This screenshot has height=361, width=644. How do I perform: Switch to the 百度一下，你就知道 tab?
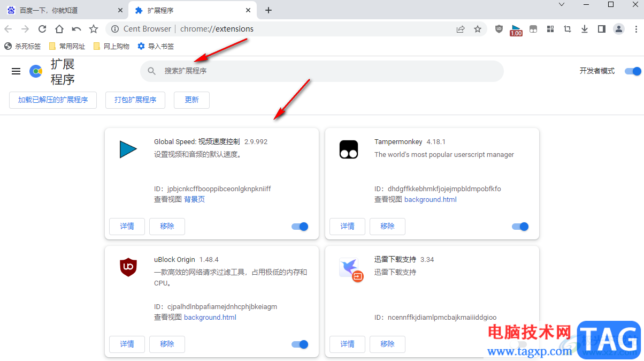[64, 10]
